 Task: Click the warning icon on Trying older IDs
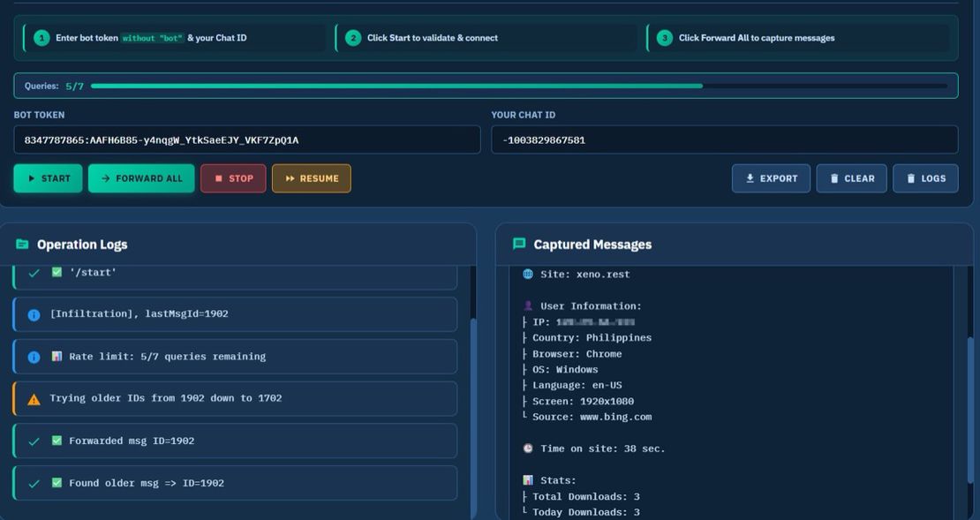coord(34,399)
